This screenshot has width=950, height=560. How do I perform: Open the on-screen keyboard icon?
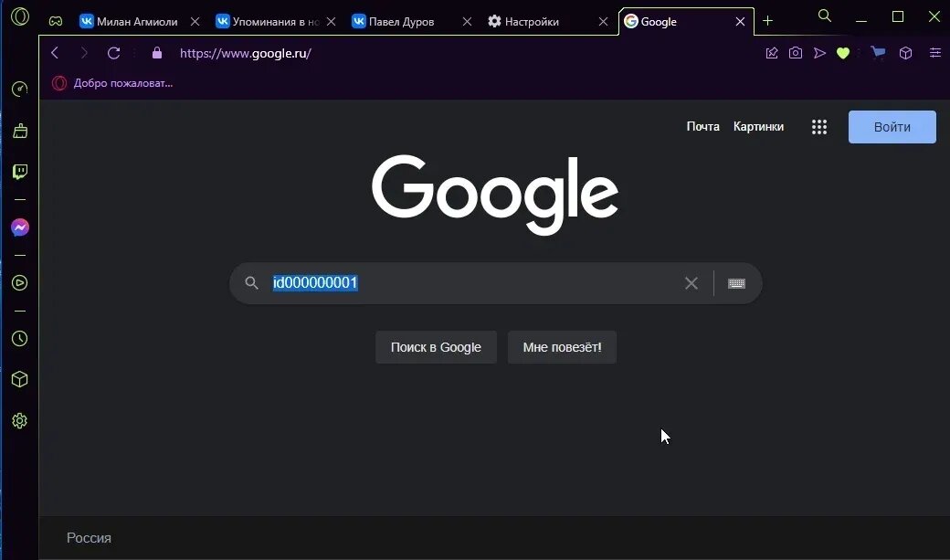point(736,283)
